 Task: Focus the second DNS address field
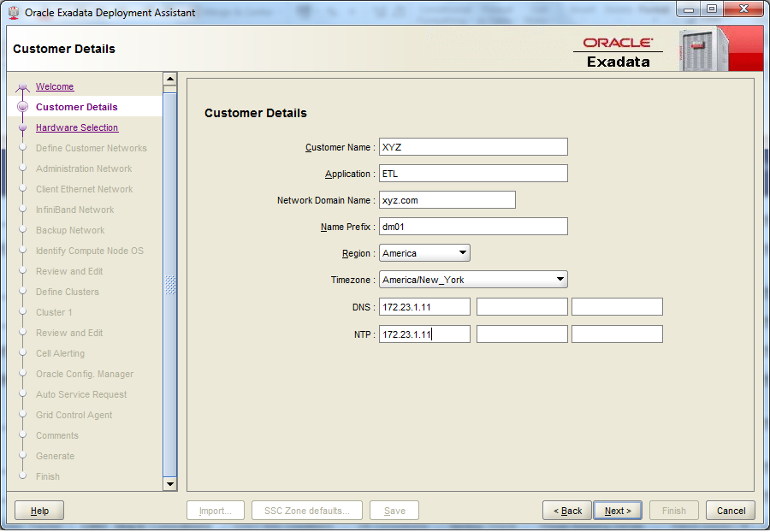[522, 307]
